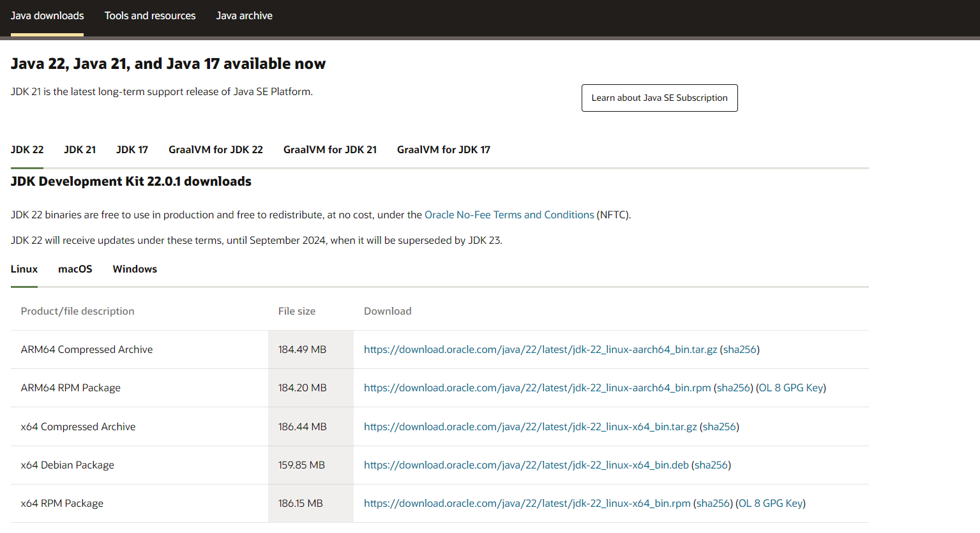Click the ARM64 RPM Package description
Screen dimensions: 980x533
[x=71, y=388]
